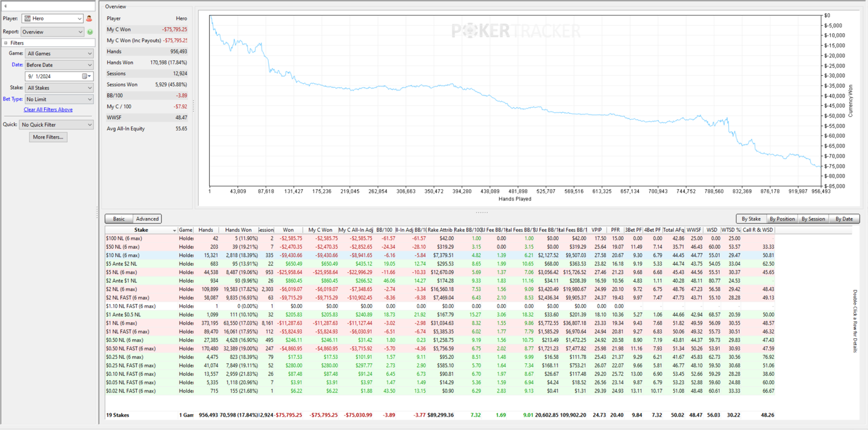868x430 pixels.
Task: Open the calendar picker in date field
Action: pos(85,76)
